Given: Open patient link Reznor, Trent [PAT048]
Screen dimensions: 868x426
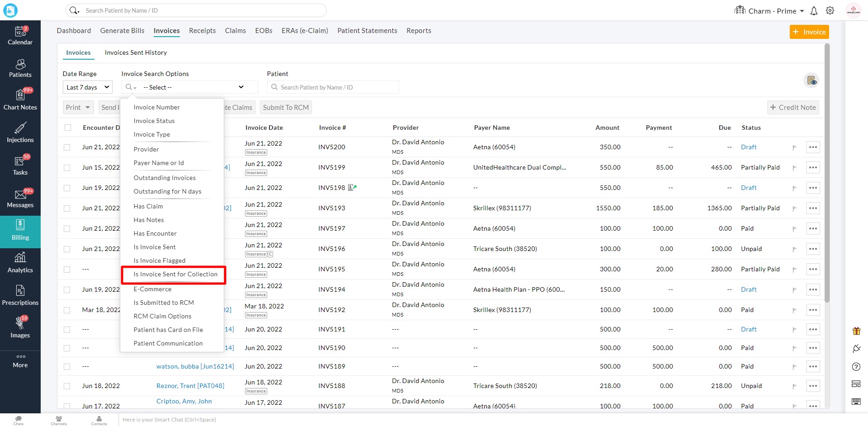Looking at the screenshot, I should [x=190, y=385].
